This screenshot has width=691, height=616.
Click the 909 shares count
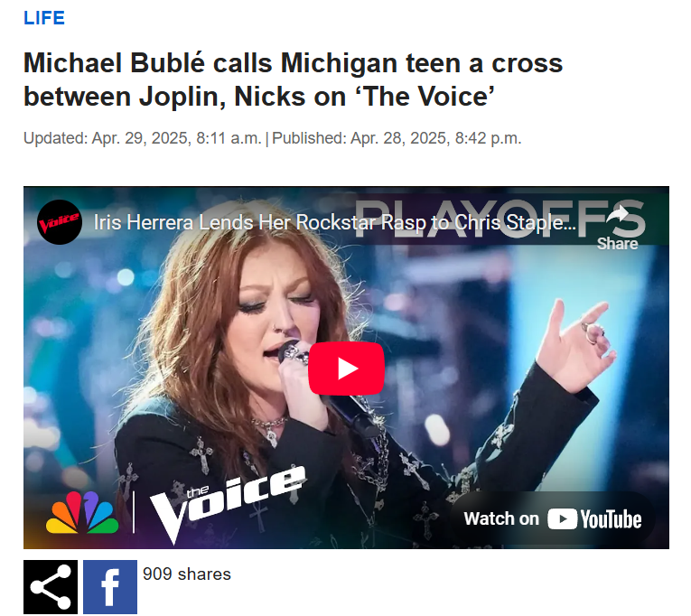[x=187, y=574]
